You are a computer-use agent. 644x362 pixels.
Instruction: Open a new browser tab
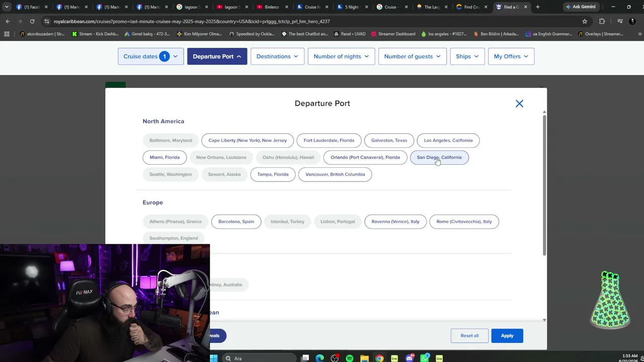(x=538, y=7)
